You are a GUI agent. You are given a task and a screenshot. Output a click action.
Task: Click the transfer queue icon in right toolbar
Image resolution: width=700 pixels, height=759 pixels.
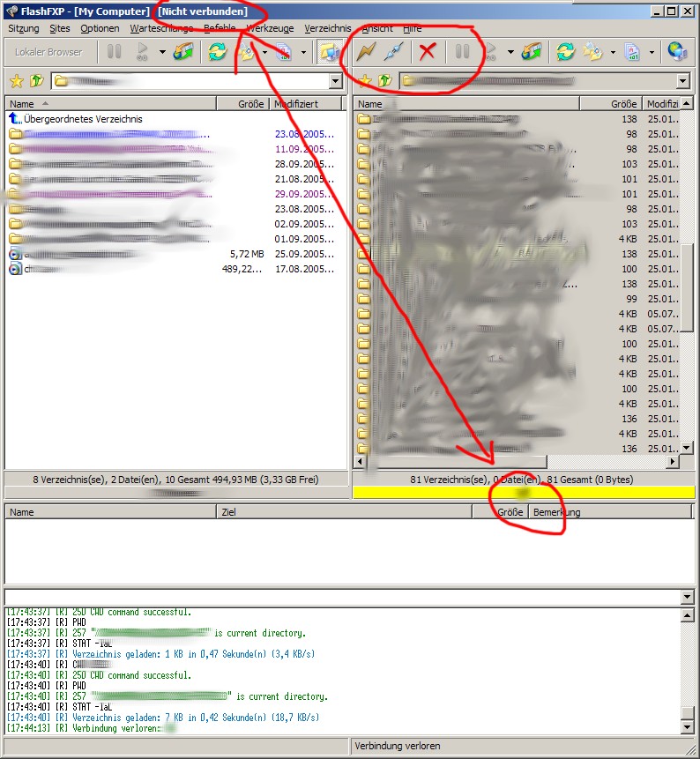click(530, 52)
